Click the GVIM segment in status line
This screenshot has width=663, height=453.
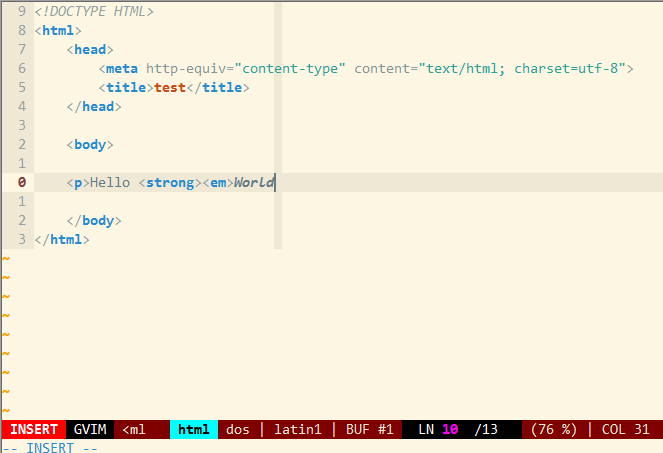point(92,429)
